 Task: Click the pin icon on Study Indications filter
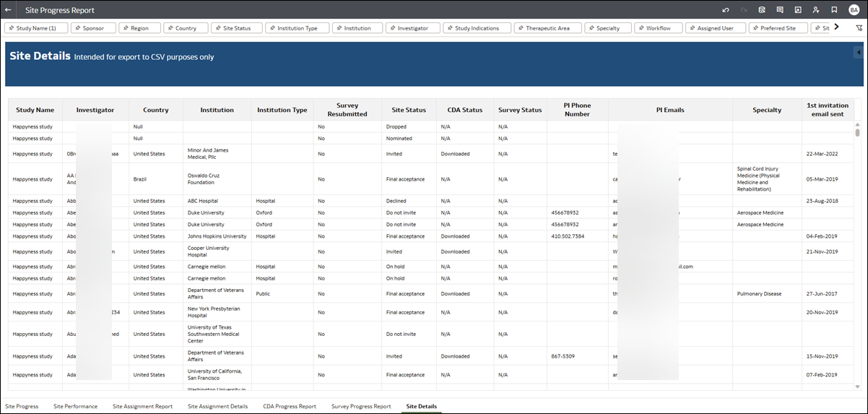tap(450, 28)
